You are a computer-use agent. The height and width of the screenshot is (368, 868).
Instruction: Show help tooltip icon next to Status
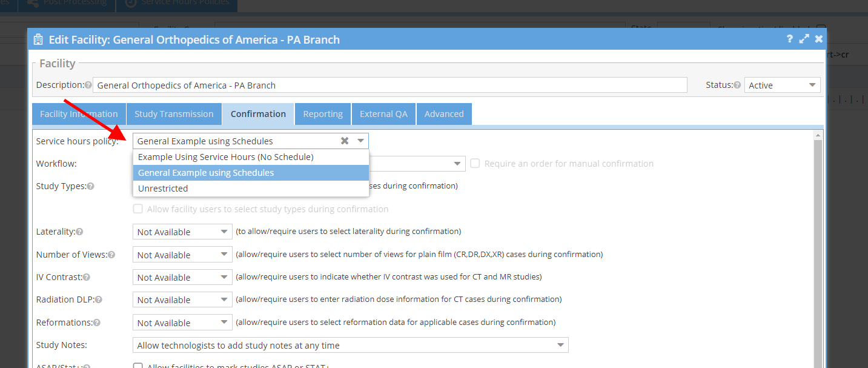coord(737,85)
